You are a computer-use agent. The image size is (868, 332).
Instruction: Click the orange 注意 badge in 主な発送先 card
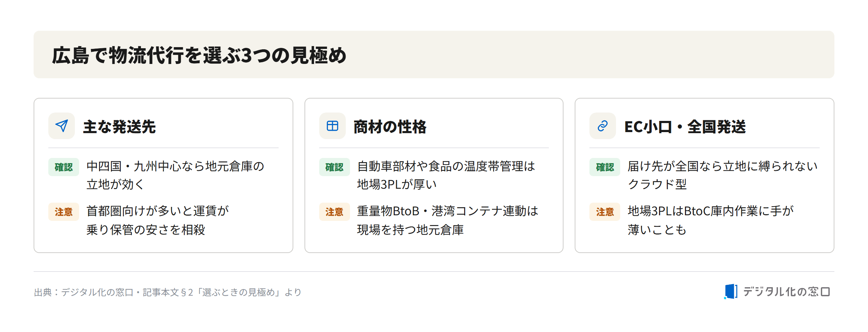[64, 212]
